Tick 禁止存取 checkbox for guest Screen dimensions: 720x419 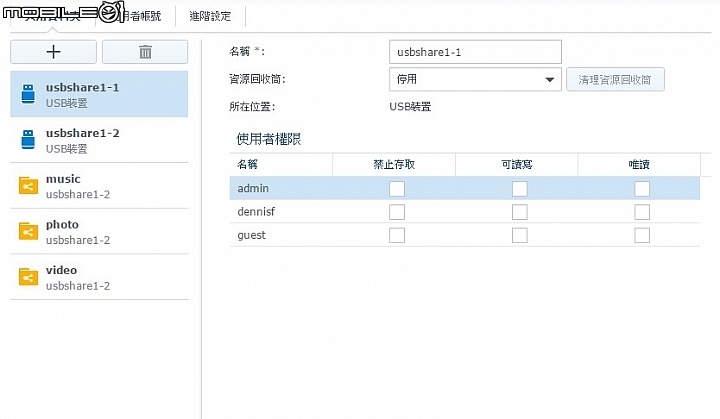(397, 235)
